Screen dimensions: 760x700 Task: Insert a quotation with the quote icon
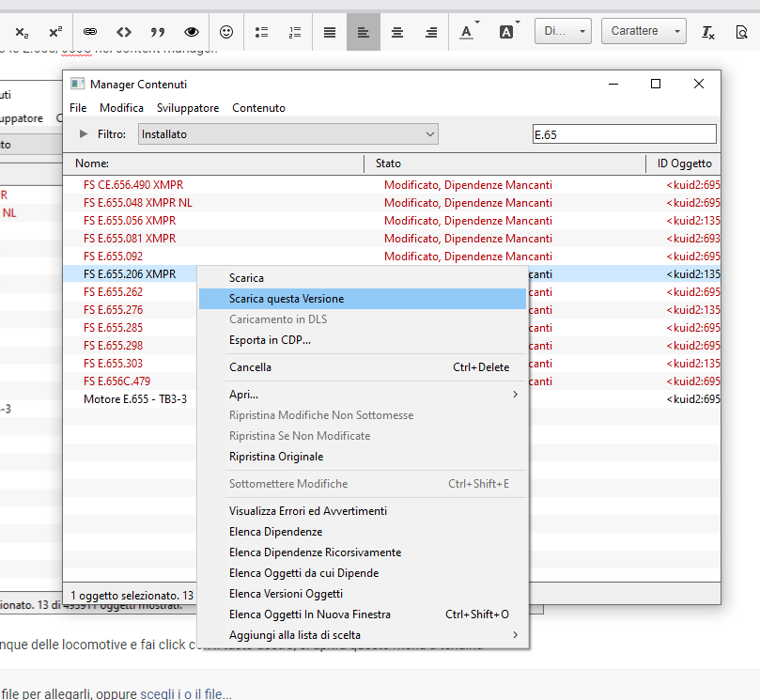pyautogui.click(x=158, y=32)
